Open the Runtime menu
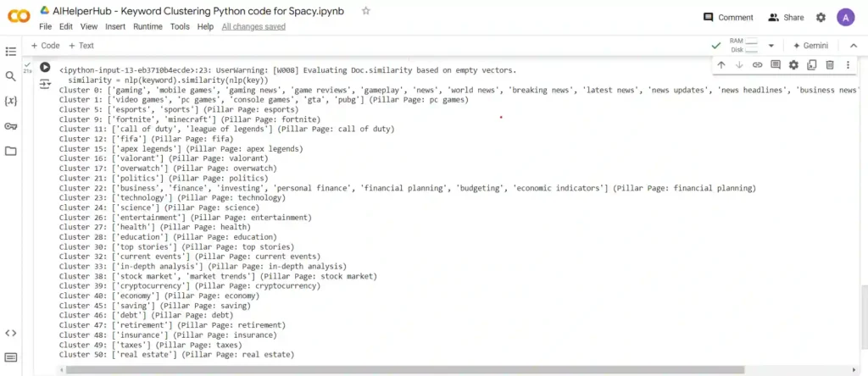868x376 pixels. pos(147,26)
